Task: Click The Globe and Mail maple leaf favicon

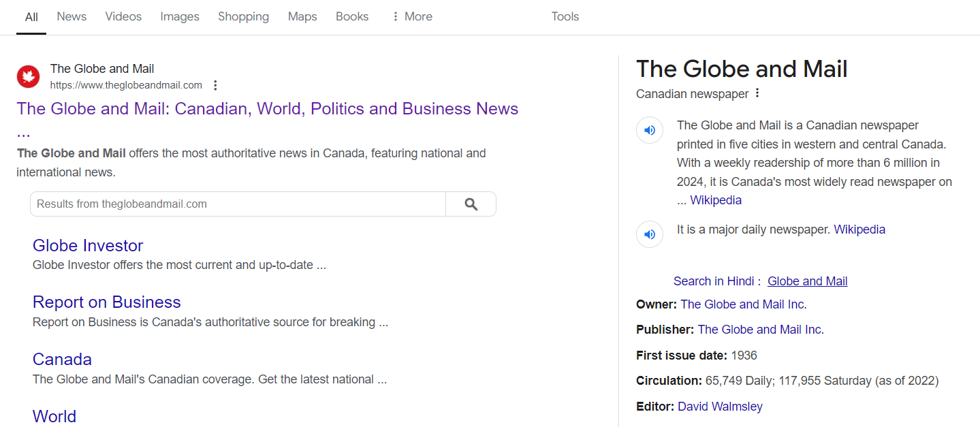Action: point(29,77)
